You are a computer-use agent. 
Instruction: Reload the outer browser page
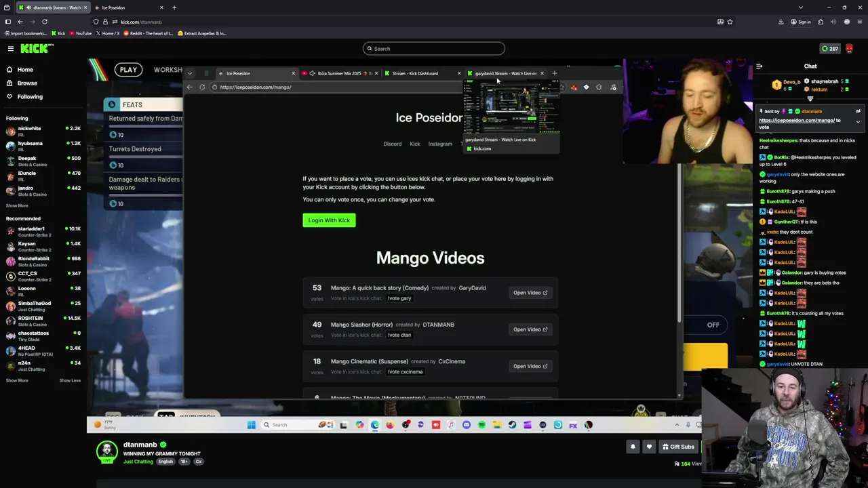tap(45, 22)
